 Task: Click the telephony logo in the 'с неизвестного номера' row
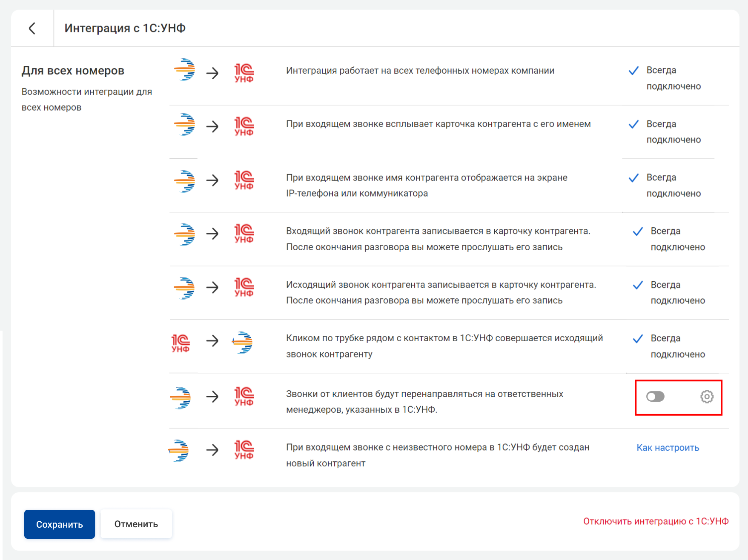(178, 451)
